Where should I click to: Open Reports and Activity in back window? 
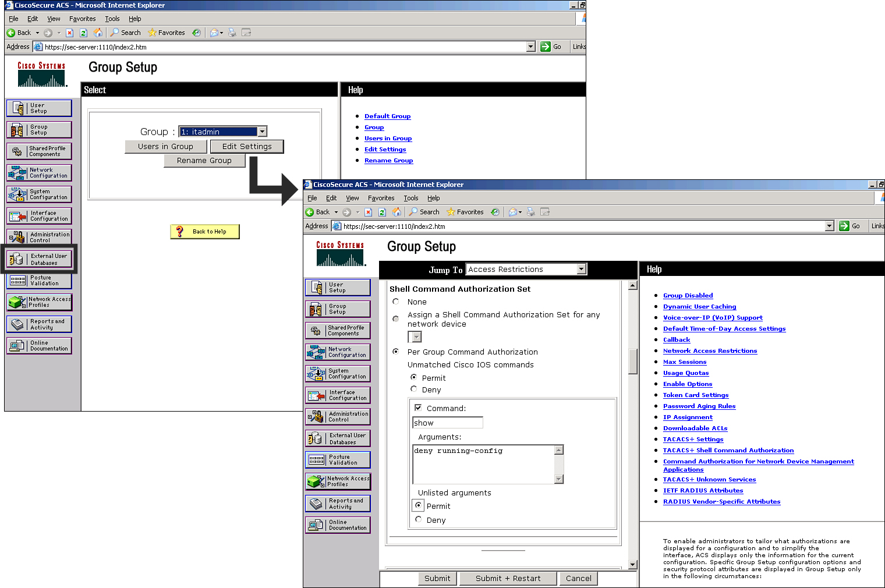[39, 324]
